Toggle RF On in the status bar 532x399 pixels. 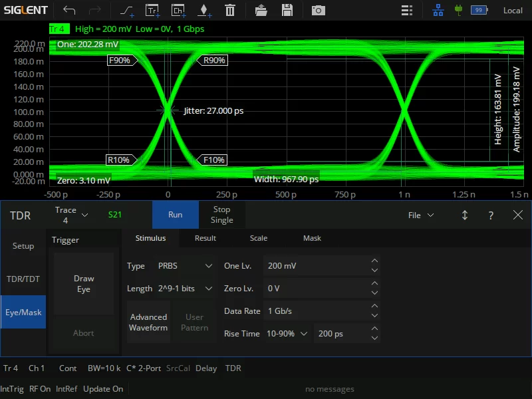tap(40, 389)
